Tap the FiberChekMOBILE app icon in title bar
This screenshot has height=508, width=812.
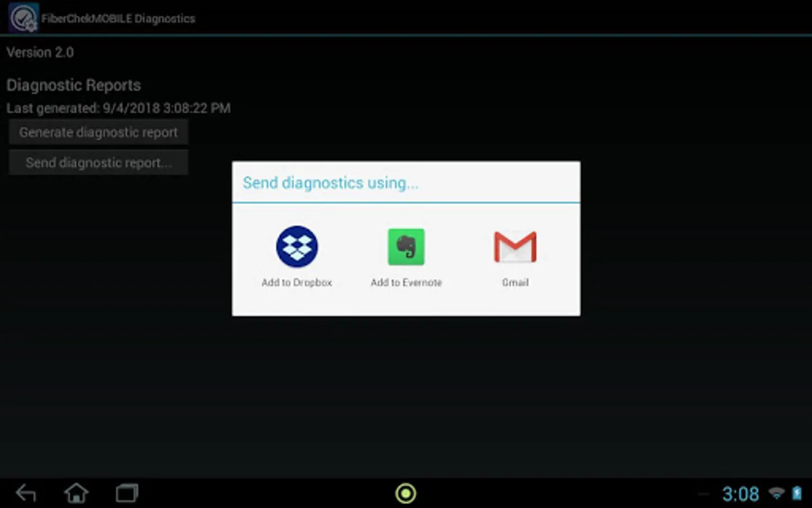click(23, 17)
